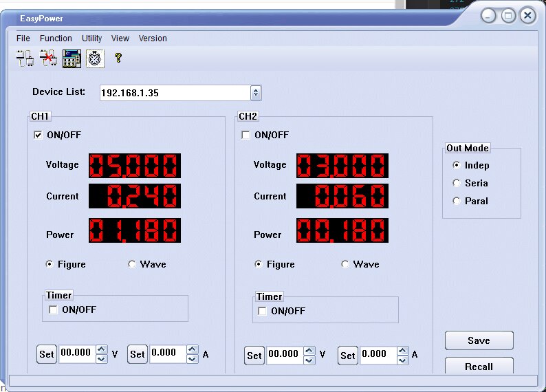This screenshot has height=392, width=546.
Task: Click CH1 current input field
Action: tap(168, 354)
